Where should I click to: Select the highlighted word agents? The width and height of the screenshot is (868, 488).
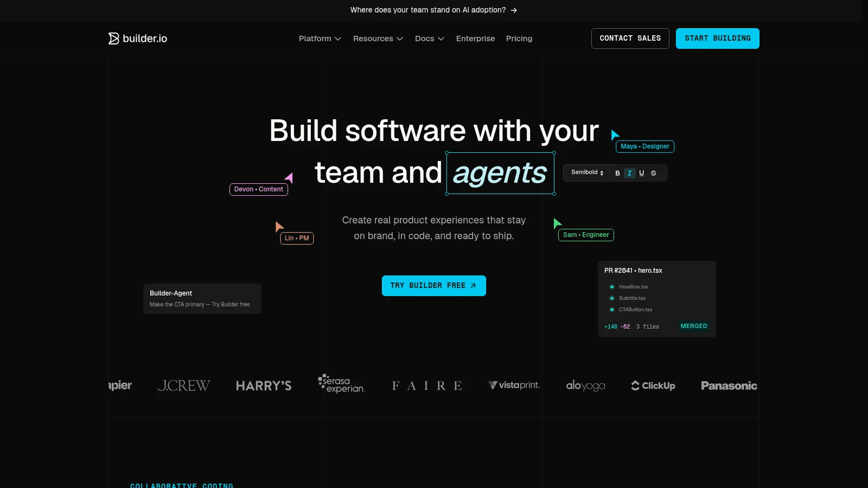(x=500, y=173)
